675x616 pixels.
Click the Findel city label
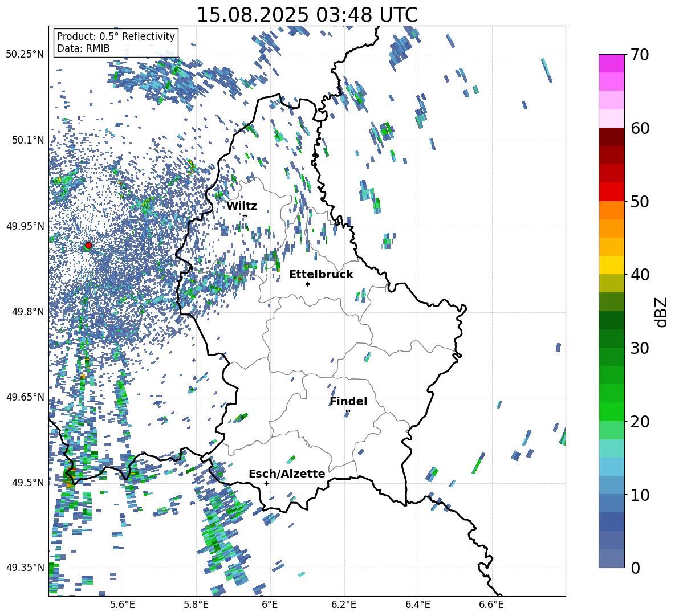click(348, 401)
